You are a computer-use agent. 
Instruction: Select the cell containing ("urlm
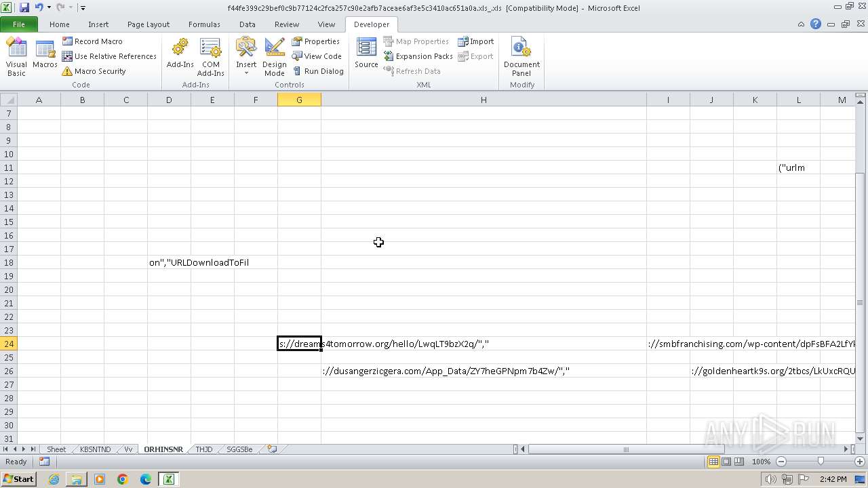(798, 167)
